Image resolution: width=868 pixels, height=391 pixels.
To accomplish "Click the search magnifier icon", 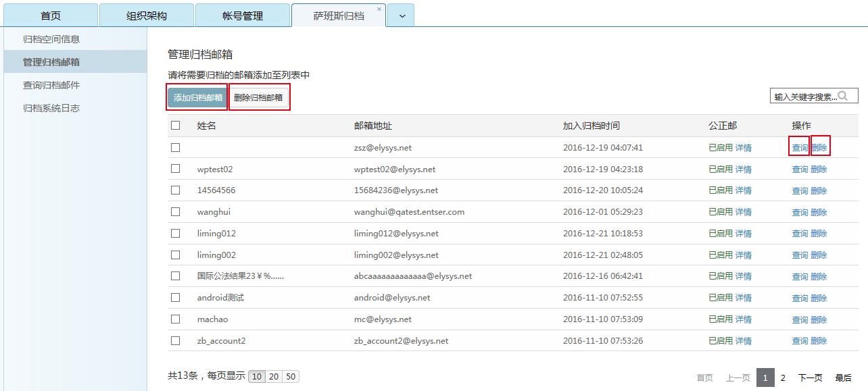I will tap(844, 95).
